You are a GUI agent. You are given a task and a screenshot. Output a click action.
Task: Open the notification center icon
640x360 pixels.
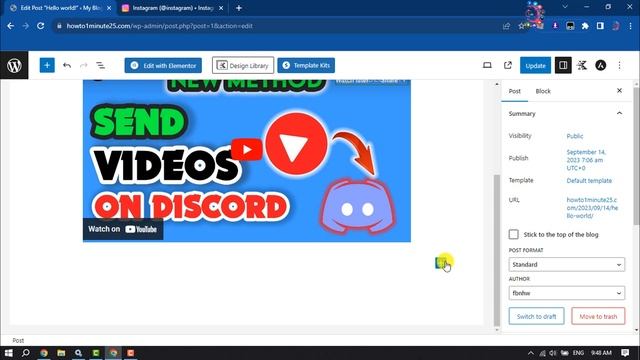(625, 353)
